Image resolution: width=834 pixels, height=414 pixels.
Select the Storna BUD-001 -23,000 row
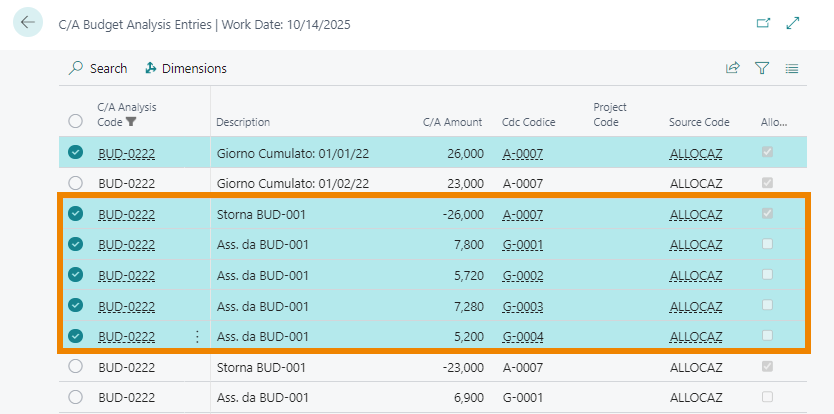(x=75, y=367)
